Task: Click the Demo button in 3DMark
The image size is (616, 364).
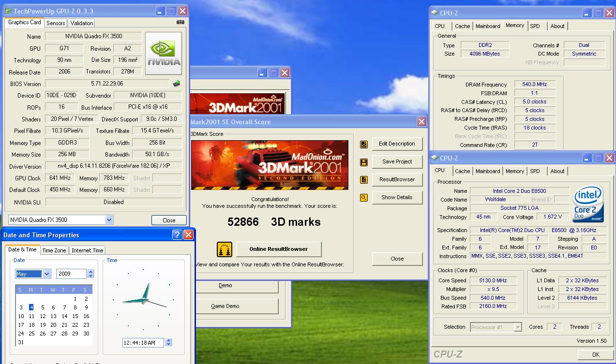Action: coord(237,286)
